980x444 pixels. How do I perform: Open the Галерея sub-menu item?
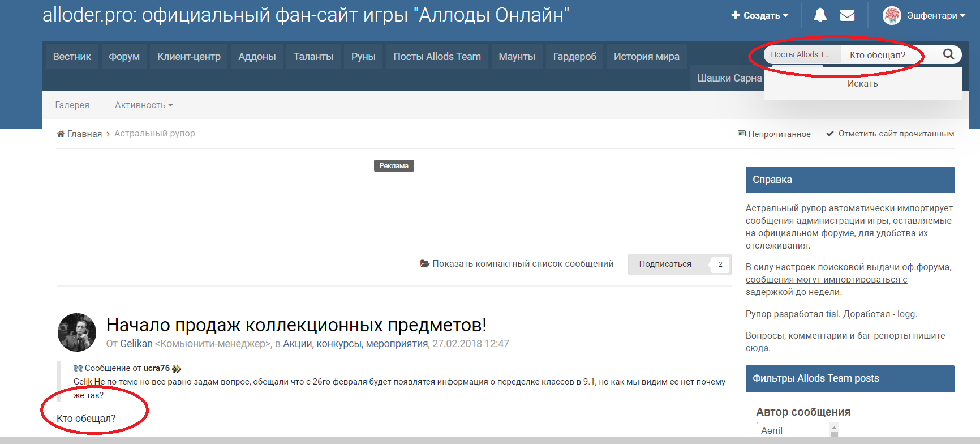point(72,105)
